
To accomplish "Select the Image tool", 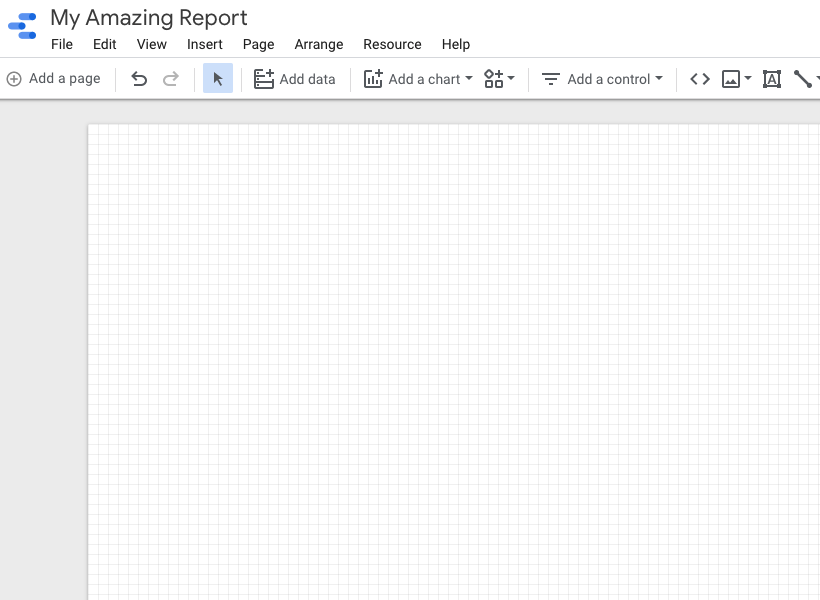I will (732, 78).
